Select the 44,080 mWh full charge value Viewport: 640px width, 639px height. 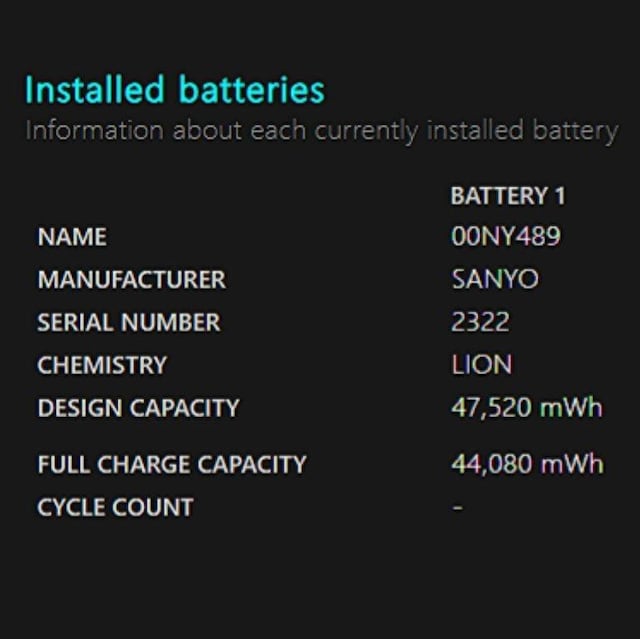pyautogui.click(x=527, y=464)
